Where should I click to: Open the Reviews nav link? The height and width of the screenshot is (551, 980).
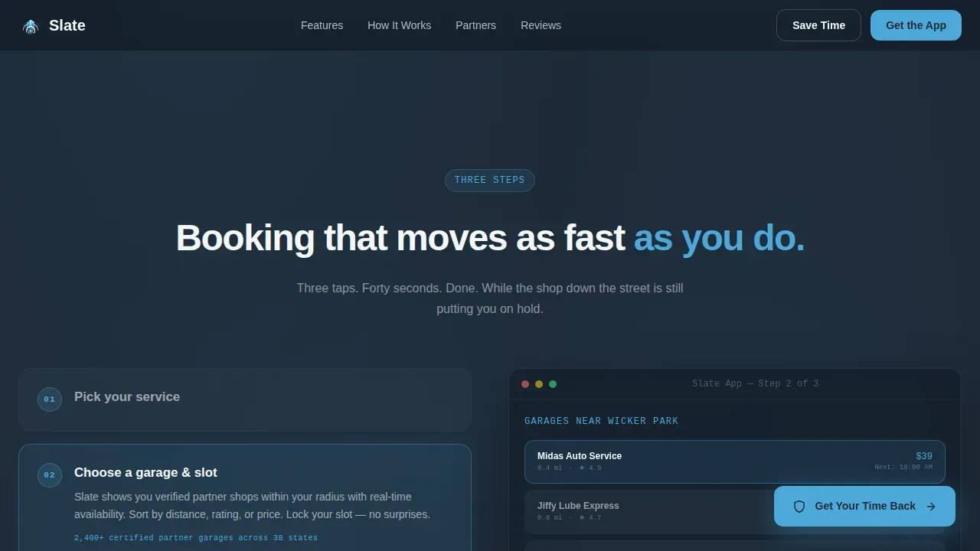(x=541, y=25)
